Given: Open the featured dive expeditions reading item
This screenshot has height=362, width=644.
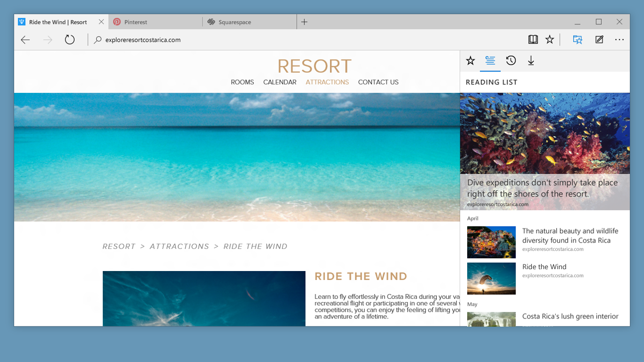Looking at the screenshot, I should (545, 151).
